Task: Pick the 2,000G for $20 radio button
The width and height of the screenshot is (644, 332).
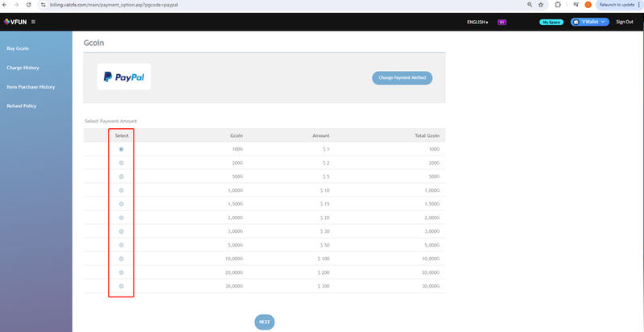Action: (x=122, y=218)
